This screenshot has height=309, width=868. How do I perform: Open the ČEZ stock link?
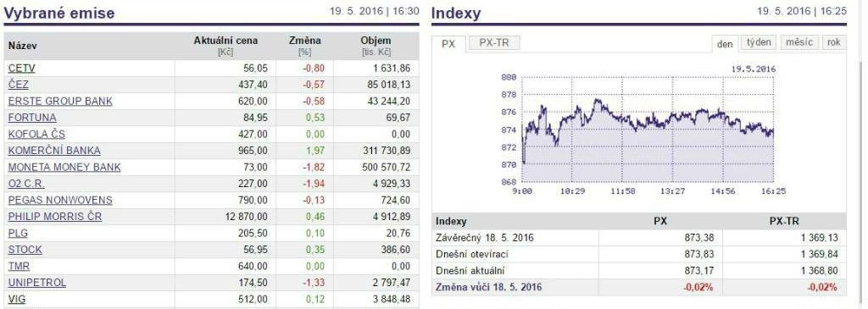point(19,85)
